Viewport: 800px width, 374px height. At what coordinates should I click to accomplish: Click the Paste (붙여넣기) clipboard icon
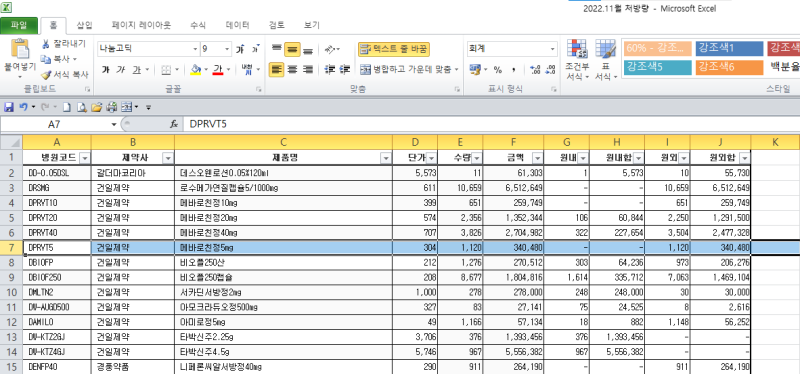(x=20, y=49)
